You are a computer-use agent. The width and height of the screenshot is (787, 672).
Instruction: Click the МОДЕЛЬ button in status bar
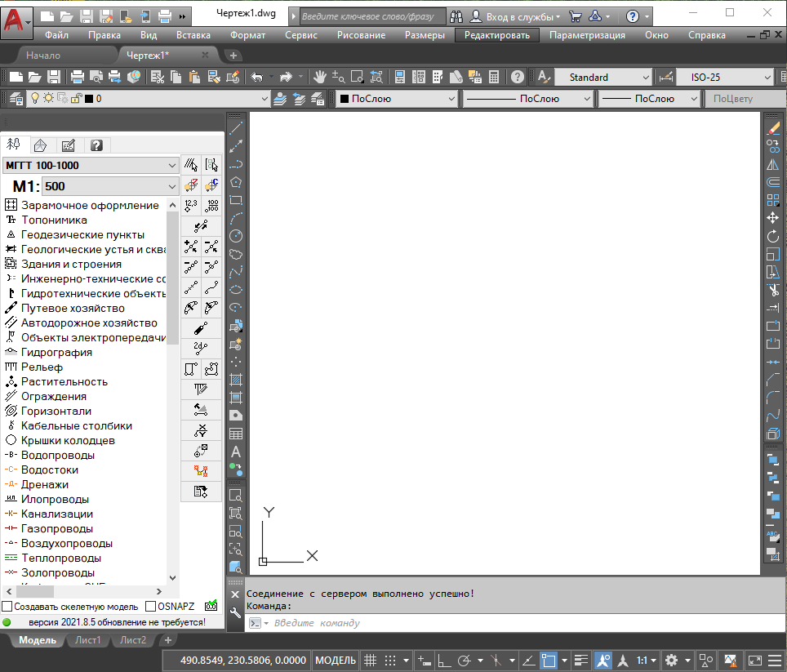[x=335, y=660]
